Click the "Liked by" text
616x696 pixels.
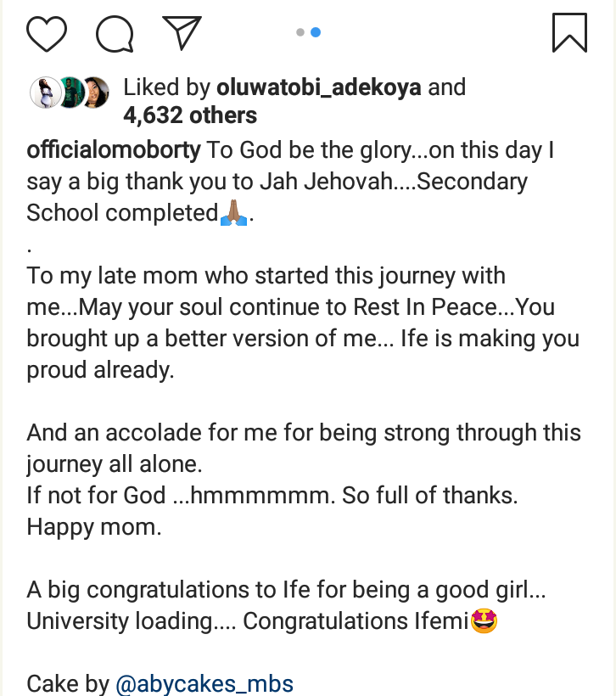coord(166,87)
